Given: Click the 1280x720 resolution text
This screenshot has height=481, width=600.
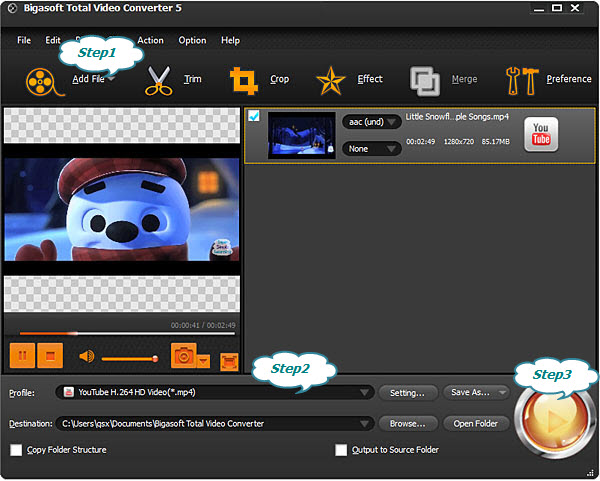Looking at the screenshot, I should [x=459, y=142].
